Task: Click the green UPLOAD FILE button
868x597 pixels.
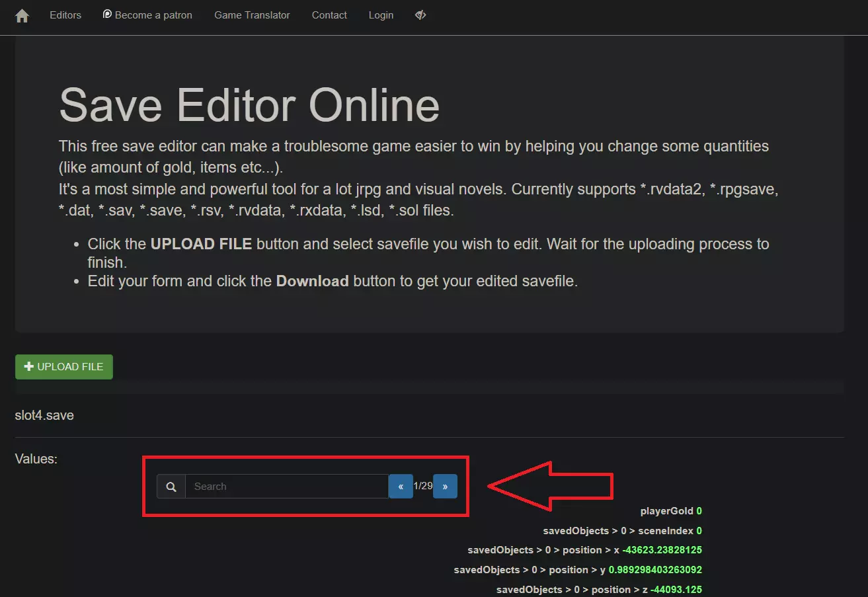Action: [64, 367]
